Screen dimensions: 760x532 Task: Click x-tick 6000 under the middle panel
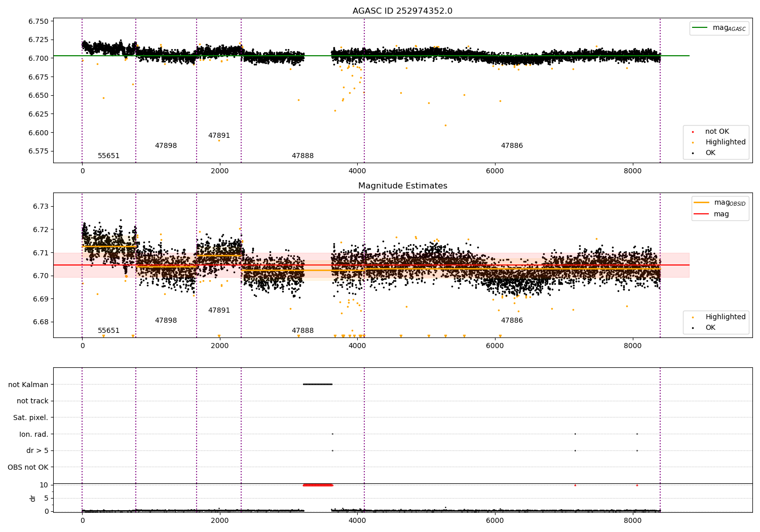coord(495,346)
